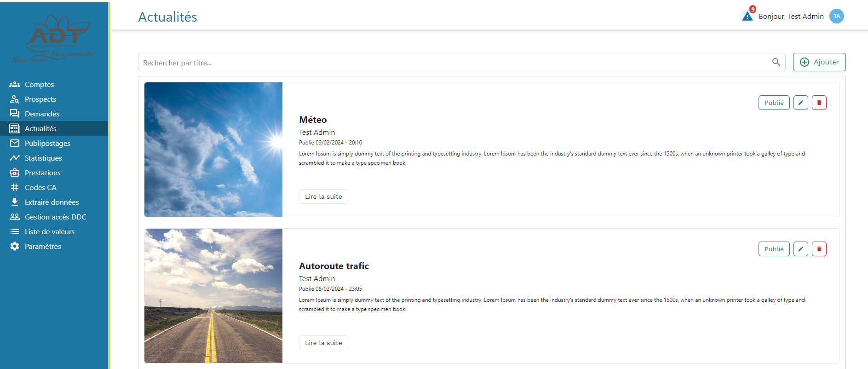The image size is (868, 369).
Task: Click the Actualités page heading
Action: (167, 17)
